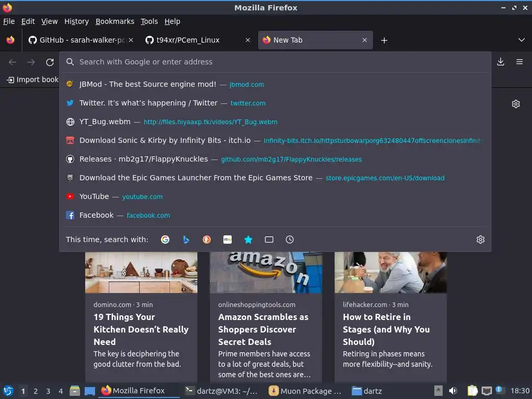Open the Firefox hamburger application menu
Image resolution: width=532 pixels, height=399 pixels.
pyautogui.click(x=520, y=62)
